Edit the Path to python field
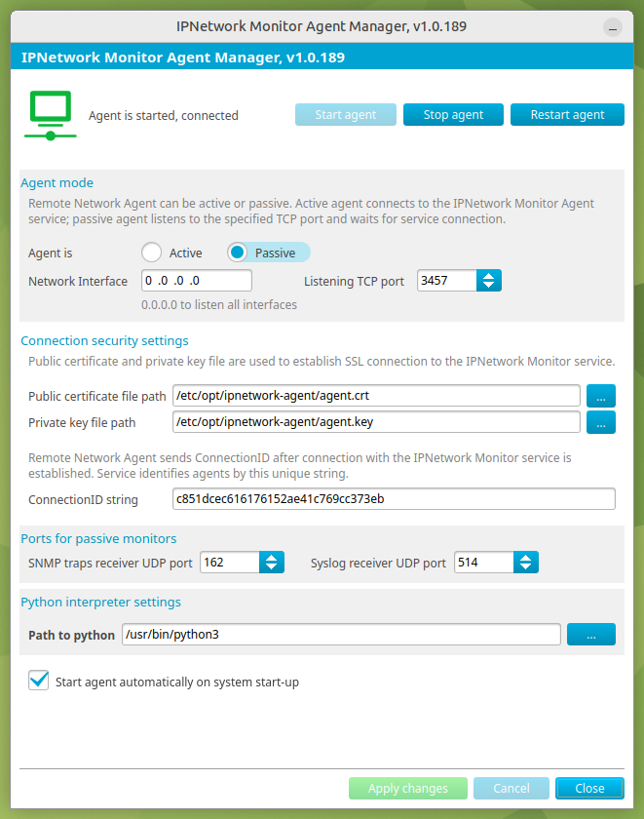Viewport: 644px width, 819px height. click(x=341, y=634)
